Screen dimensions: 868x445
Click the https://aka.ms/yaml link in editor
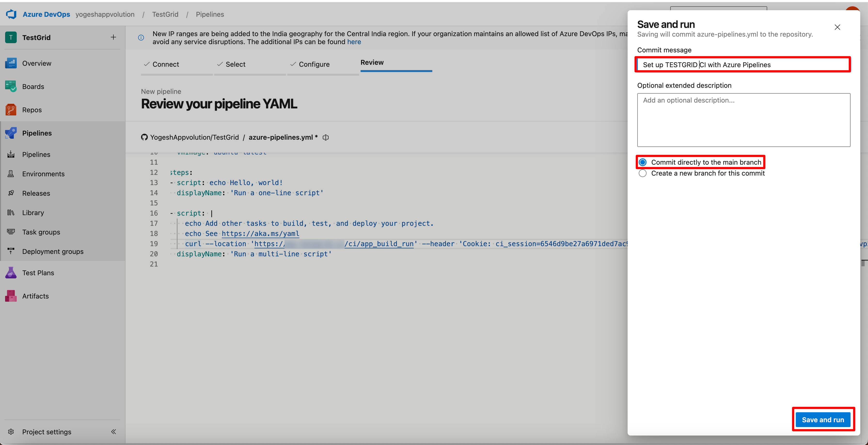(260, 234)
